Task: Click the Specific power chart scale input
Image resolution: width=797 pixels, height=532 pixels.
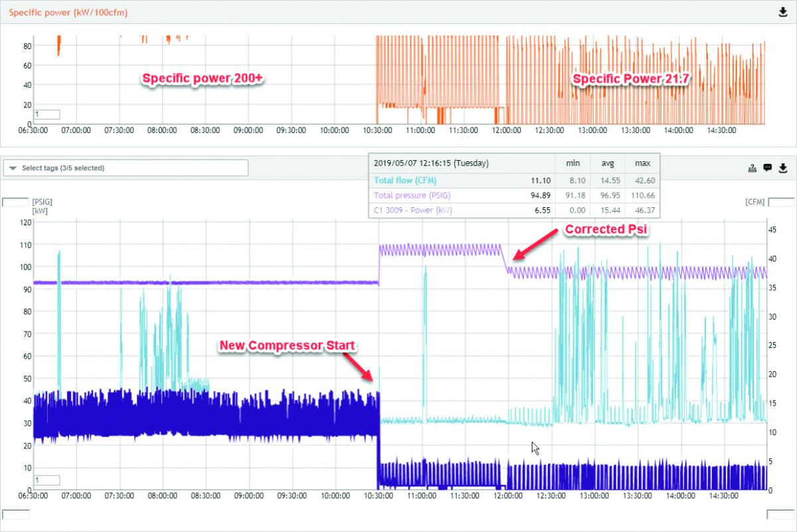Action: click(47, 114)
